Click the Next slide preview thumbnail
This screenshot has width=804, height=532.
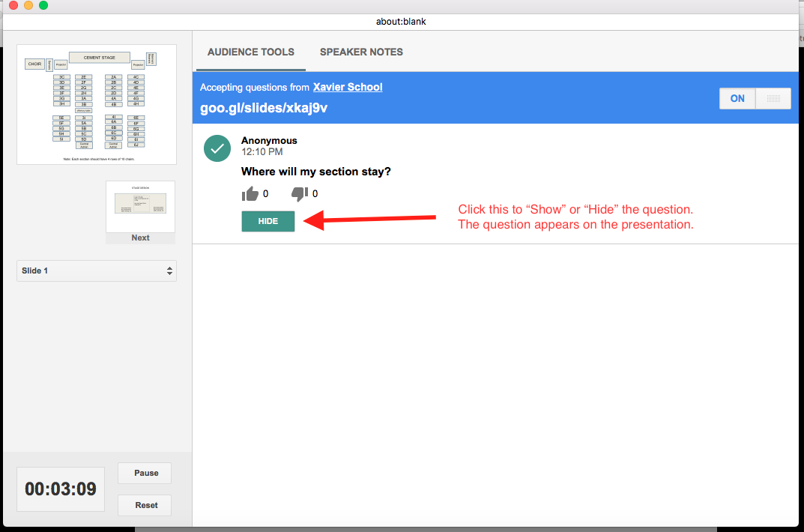pos(140,208)
